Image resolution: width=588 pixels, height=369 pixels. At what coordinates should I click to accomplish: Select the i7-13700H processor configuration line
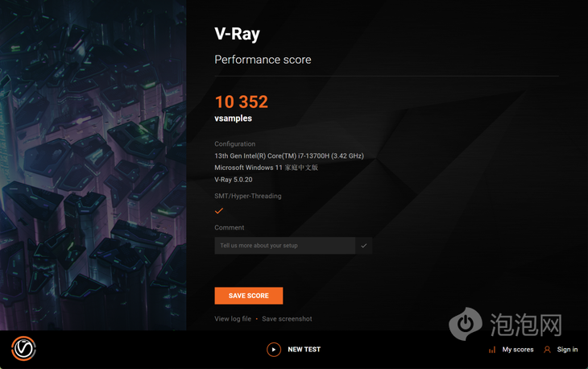(289, 155)
